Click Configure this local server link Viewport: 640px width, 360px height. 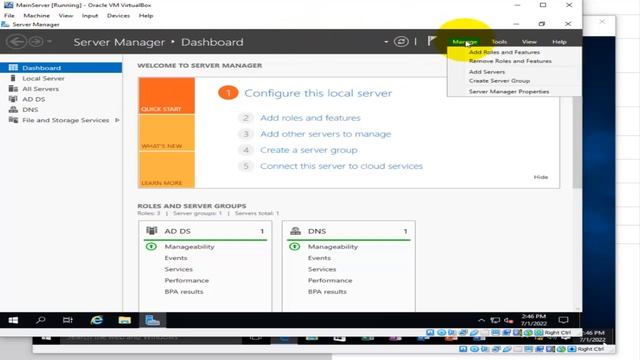[318, 93]
